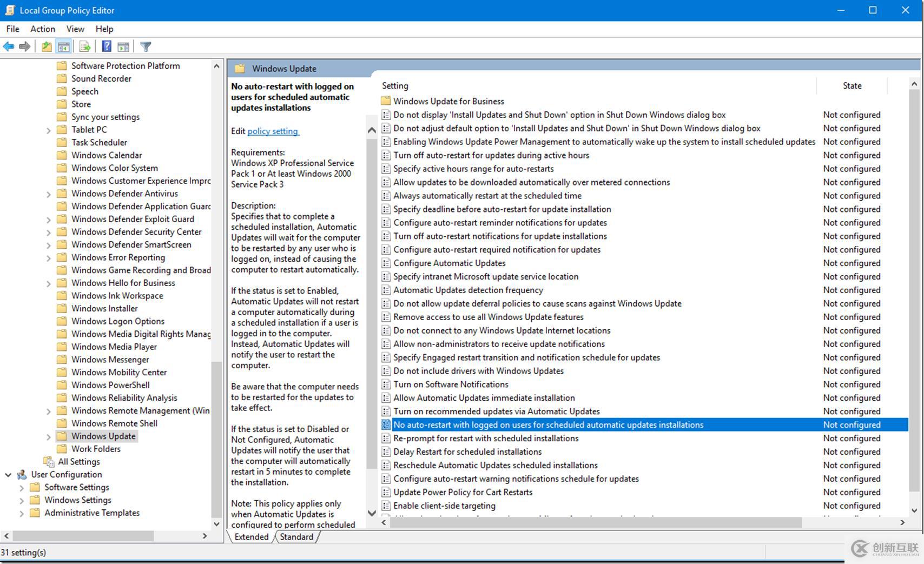This screenshot has width=924, height=564.
Task: Expand the Tablet PC tree node
Action: tap(49, 130)
